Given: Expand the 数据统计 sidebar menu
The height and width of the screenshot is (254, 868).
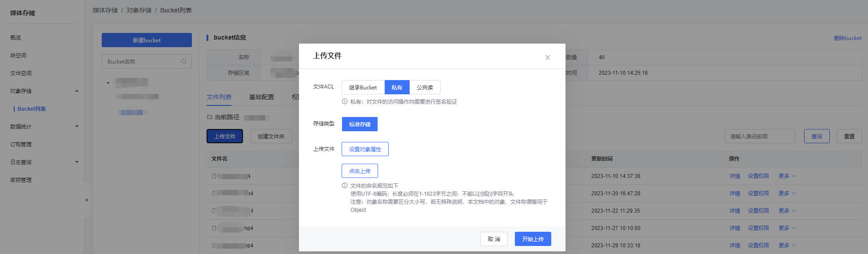Looking at the screenshot, I should 77,127.
